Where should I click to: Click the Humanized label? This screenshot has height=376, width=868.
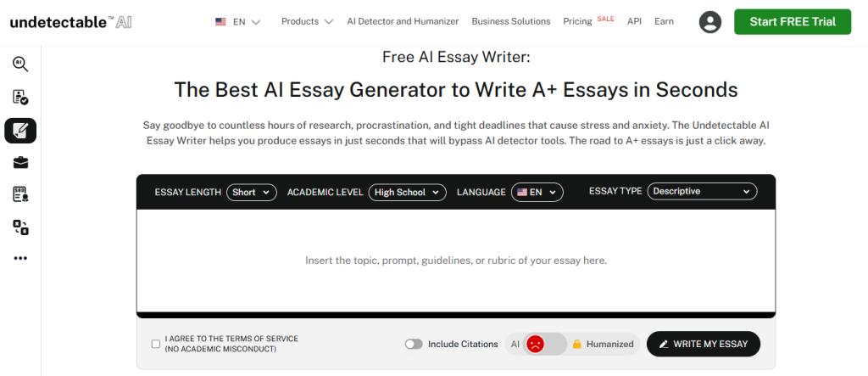click(x=610, y=344)
